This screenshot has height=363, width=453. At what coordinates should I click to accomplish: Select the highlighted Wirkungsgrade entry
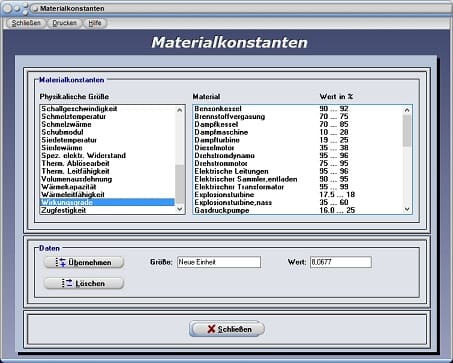pos(107,202)
